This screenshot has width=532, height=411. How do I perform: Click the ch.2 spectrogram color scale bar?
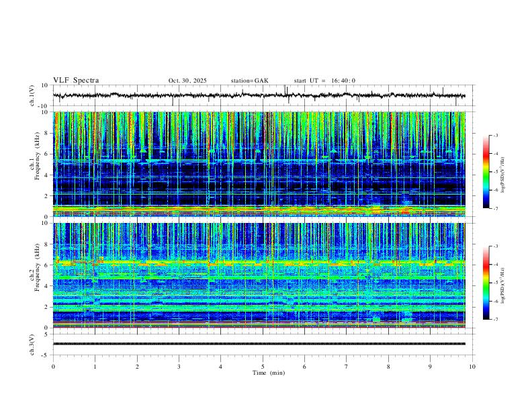click(486, 283)
